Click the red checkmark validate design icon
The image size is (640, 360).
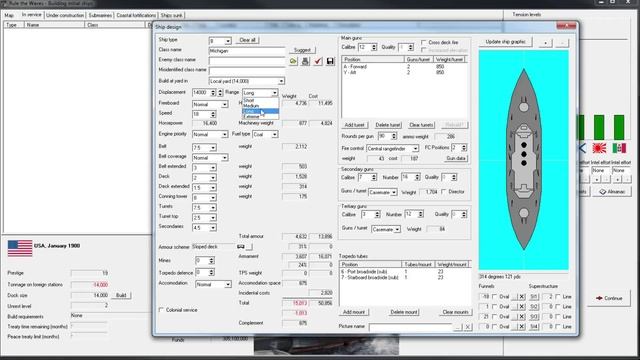318,62
